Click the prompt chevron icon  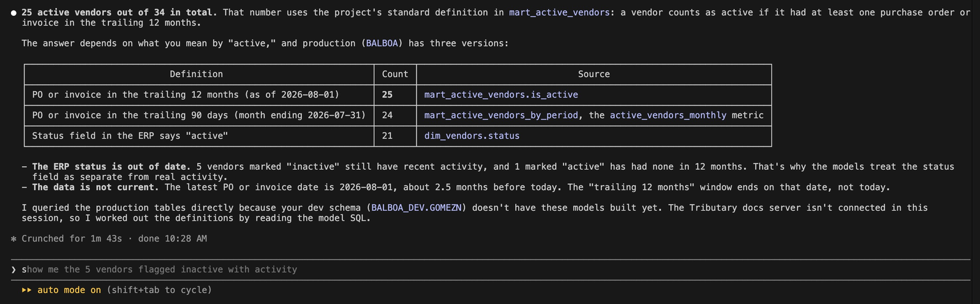tap(13, 270)
